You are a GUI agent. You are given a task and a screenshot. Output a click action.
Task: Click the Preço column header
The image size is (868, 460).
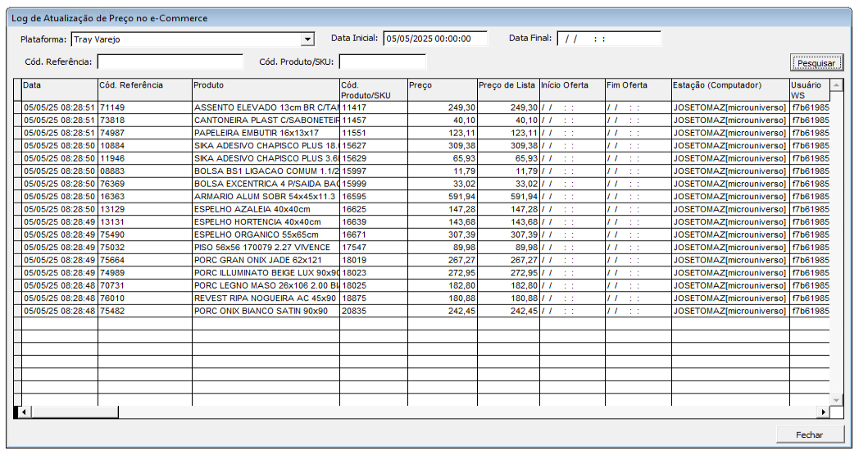pos(443,89)
